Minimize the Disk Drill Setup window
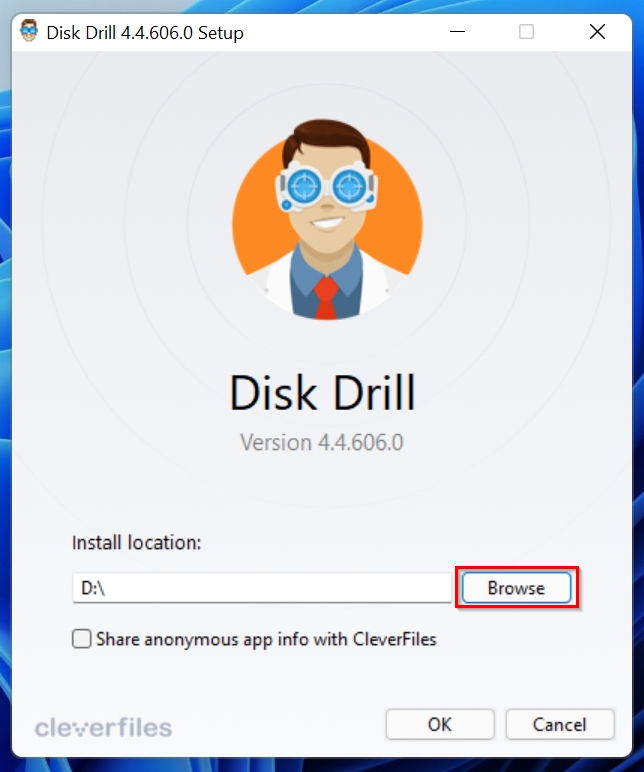Image resolution: width=644 pixels, height=772 pixels. tap(457, 32)
